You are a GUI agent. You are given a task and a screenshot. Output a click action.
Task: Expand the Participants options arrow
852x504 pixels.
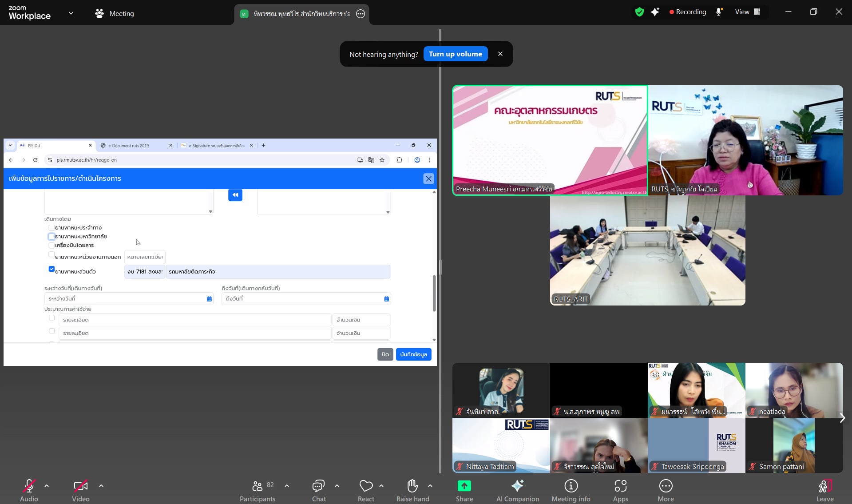click(x=287, y=486)
